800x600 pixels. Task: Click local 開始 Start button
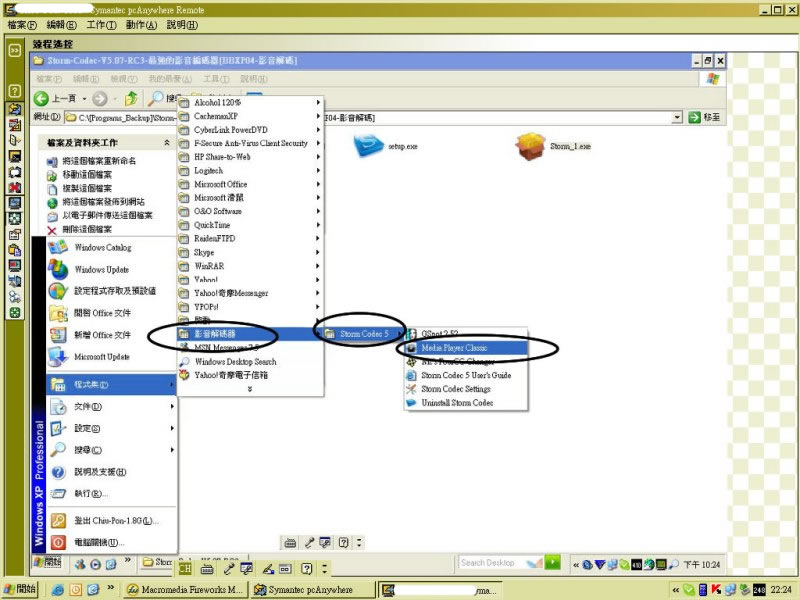(x=19, y=589)
